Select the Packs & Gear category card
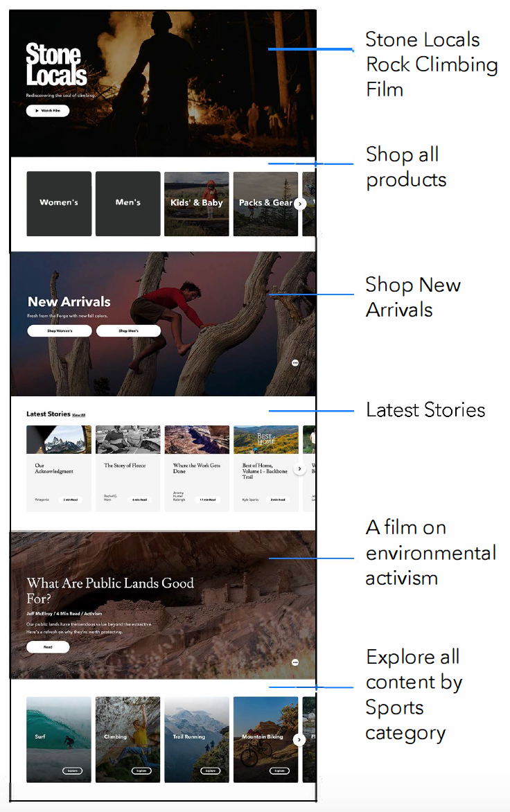 (265, 204)
